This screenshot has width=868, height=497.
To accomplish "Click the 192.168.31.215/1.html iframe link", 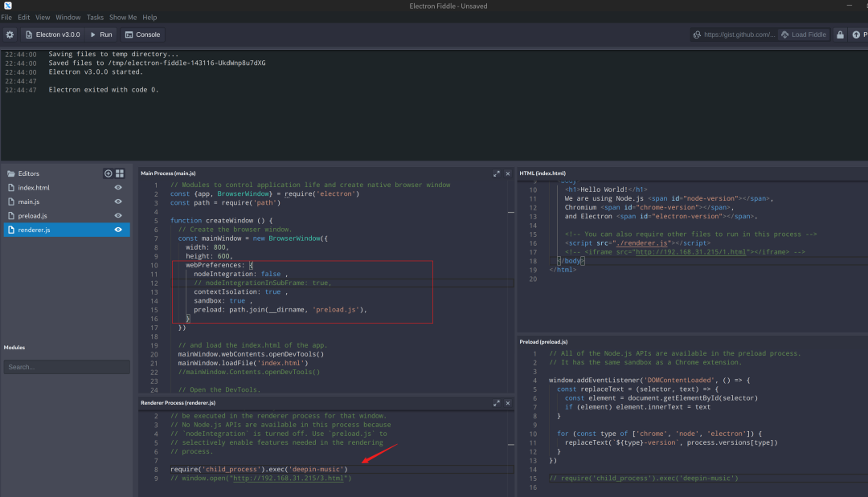I will pyautogui.click(x=691, y=251).
